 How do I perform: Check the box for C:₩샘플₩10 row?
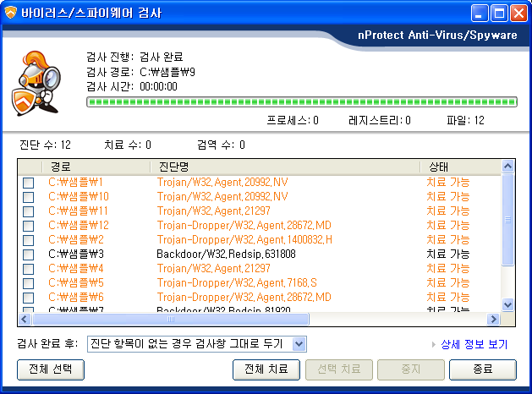click(28, 197)
